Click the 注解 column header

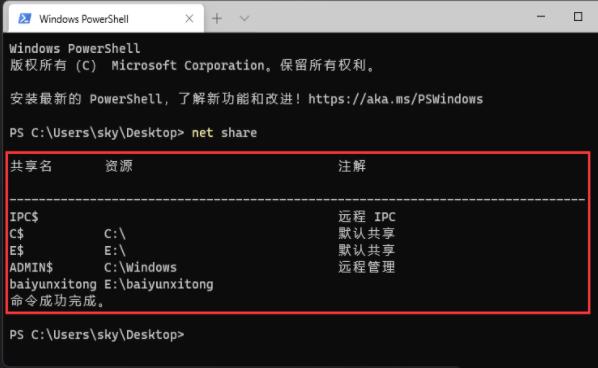pos(352,166)
